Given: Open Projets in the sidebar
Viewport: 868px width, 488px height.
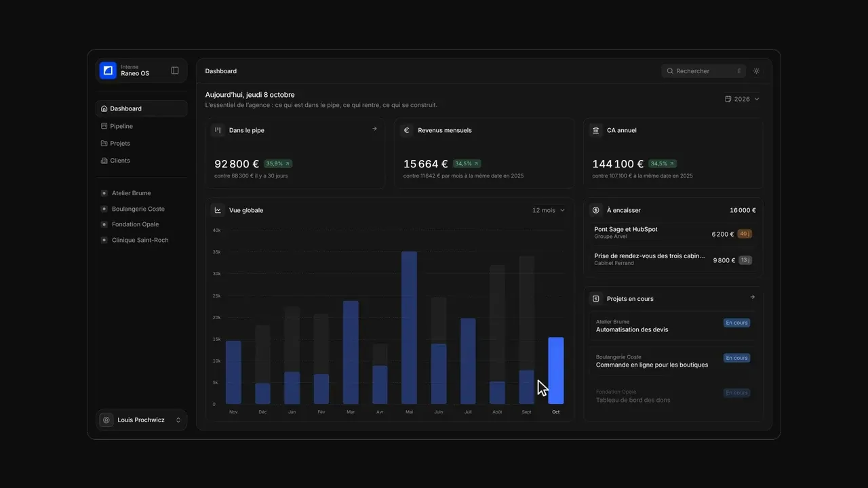Looking at the screenshot, I should point(141,144).
